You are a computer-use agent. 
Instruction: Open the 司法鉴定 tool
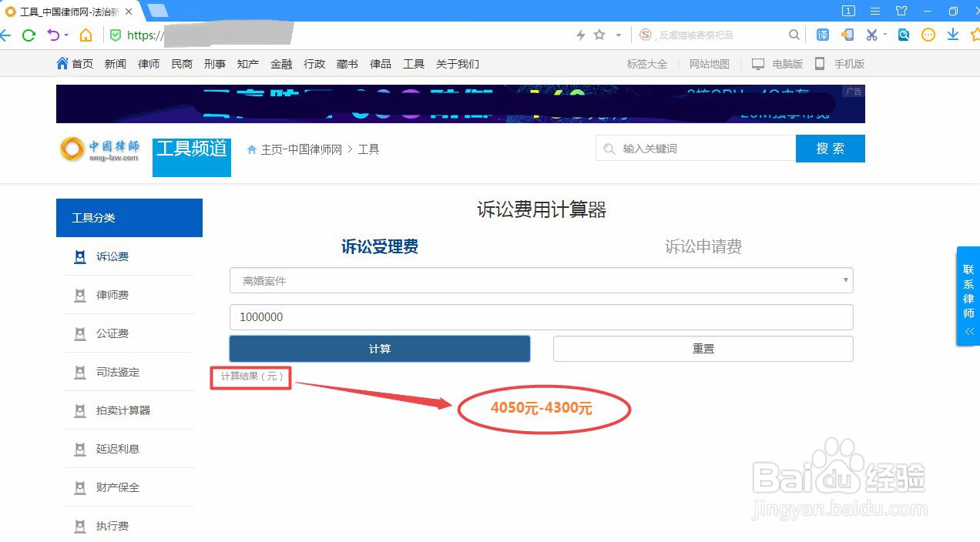pyautogui.click(x=117, y=372)
